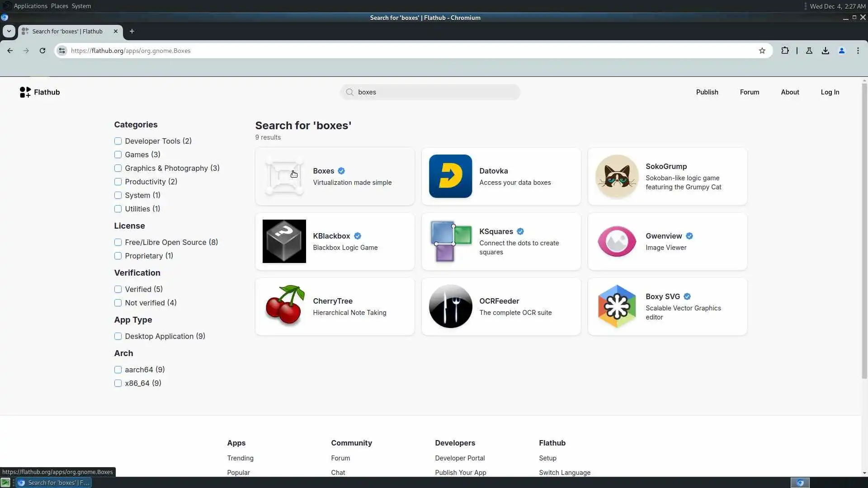The image size is (868, 488).
Task: Open the Chromium downloads icon
Action: coord(826,51)
